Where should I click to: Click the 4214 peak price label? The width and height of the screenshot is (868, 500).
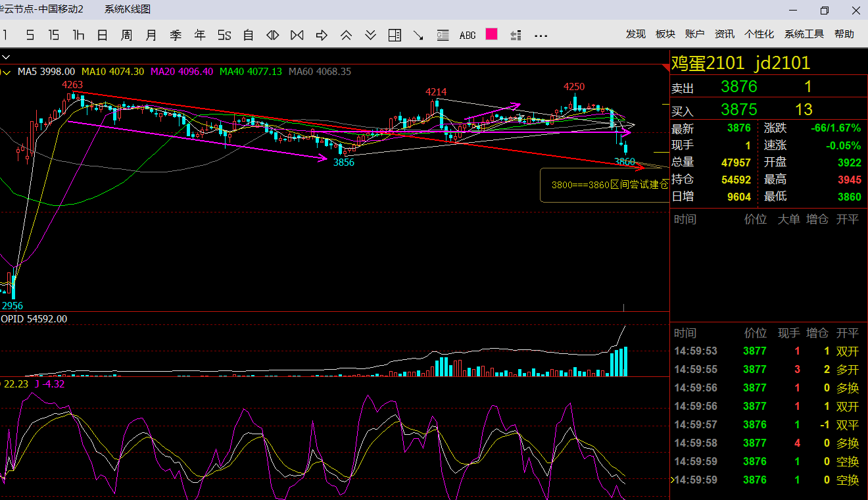coord(436,92)
